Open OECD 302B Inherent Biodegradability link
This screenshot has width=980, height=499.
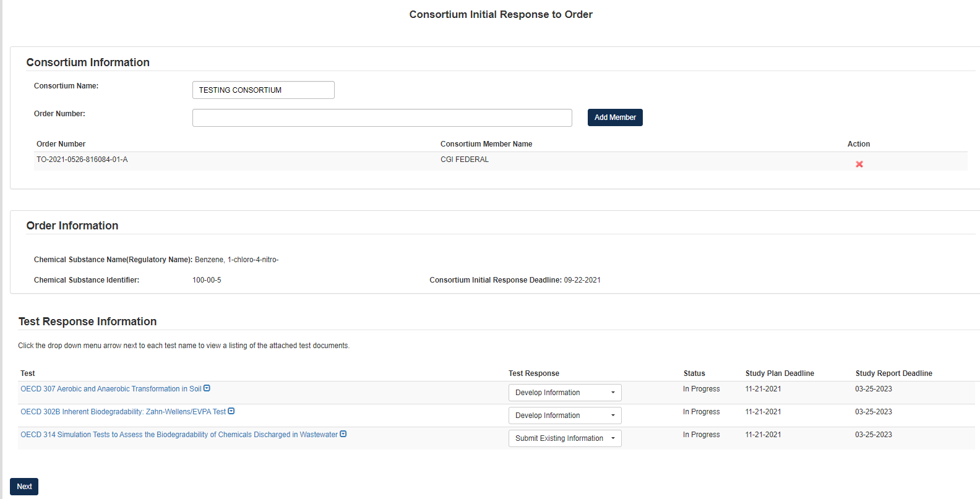123,412
